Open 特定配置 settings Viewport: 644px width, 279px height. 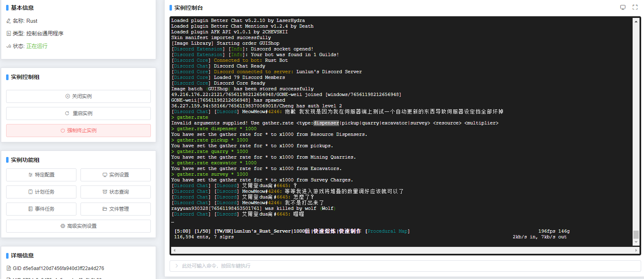coord(41,175)
